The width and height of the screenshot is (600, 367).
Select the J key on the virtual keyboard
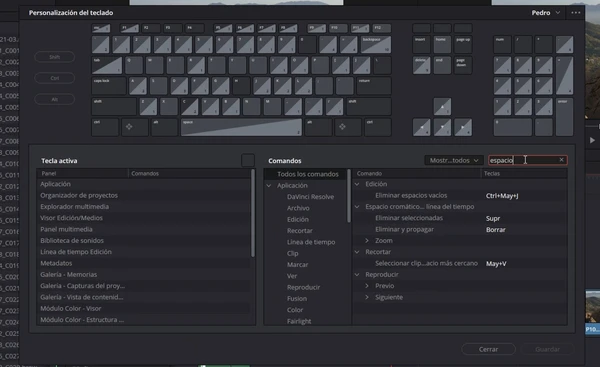262,86
